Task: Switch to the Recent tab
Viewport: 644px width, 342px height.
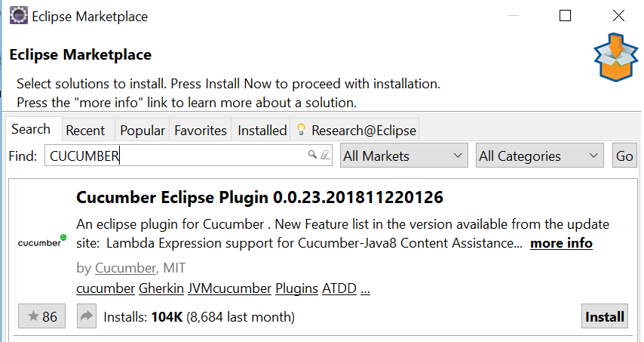Action: (85, 131)
